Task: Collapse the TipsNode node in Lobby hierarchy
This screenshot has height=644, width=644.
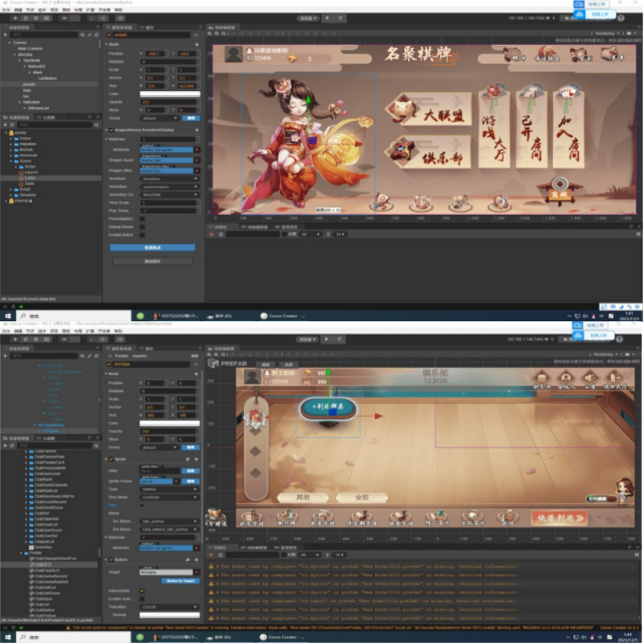Action: coord(19,60)
